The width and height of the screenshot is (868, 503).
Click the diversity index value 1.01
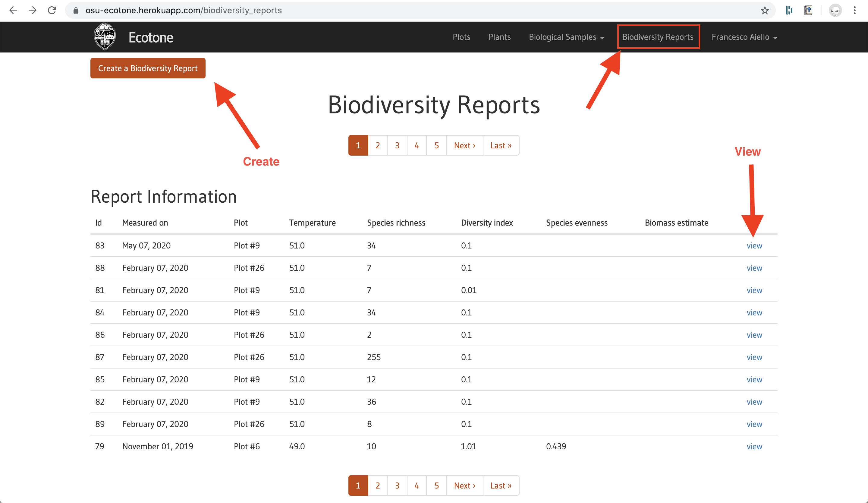pyautogui.click(x=468, y=447)
